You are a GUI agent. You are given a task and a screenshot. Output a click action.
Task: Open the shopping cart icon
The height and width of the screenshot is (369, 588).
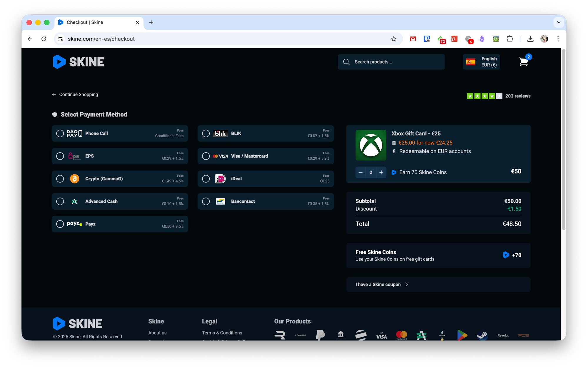click(524, 62)
